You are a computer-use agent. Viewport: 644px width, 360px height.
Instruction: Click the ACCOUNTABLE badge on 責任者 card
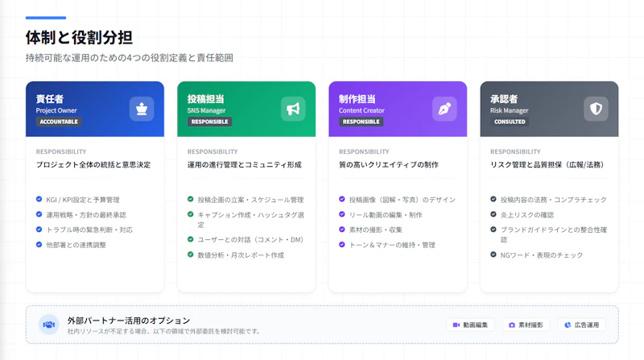point(59,122)
